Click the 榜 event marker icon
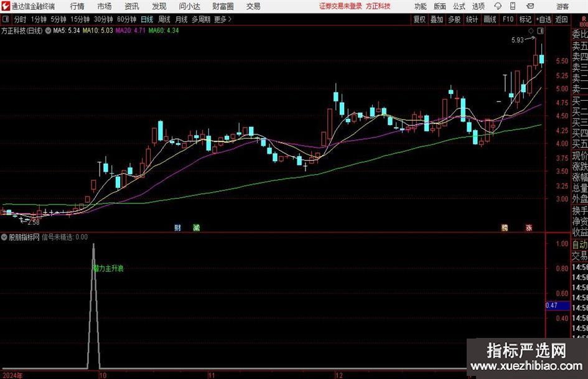This screenshot has width=588, height=379. pyautogui.click(x=505, y=227)
